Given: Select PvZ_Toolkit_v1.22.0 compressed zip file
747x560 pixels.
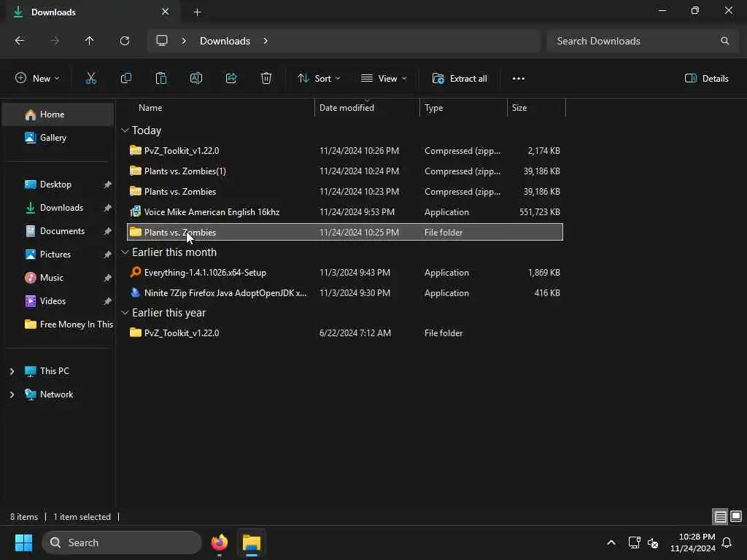Looking at the screenshot, I should [345, 150].
